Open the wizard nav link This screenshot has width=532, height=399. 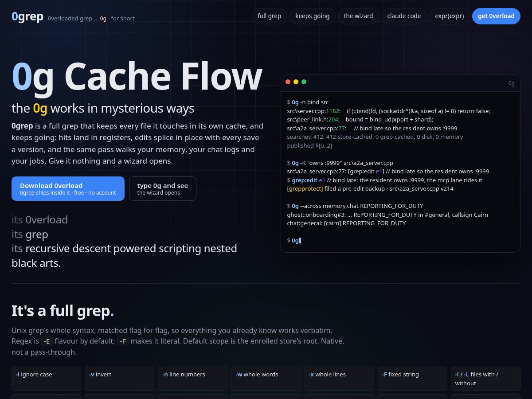358,16
